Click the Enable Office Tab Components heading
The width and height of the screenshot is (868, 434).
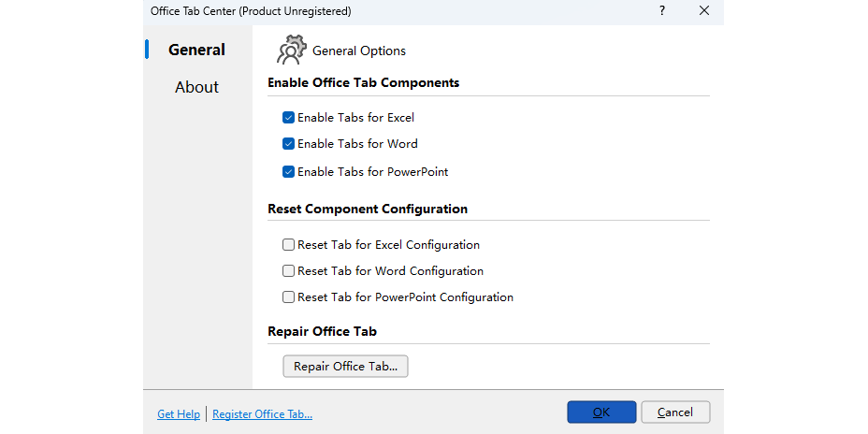(x=363, y=82)
